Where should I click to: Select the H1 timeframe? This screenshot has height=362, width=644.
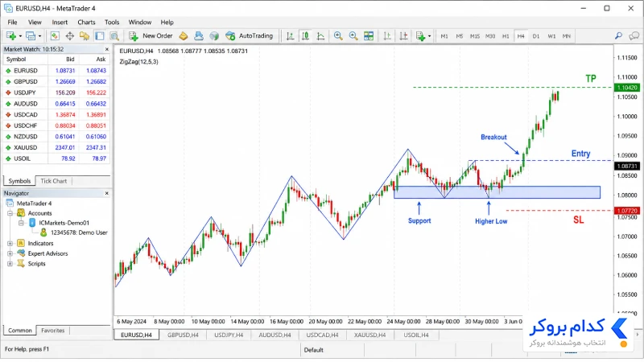click(506, 36)
